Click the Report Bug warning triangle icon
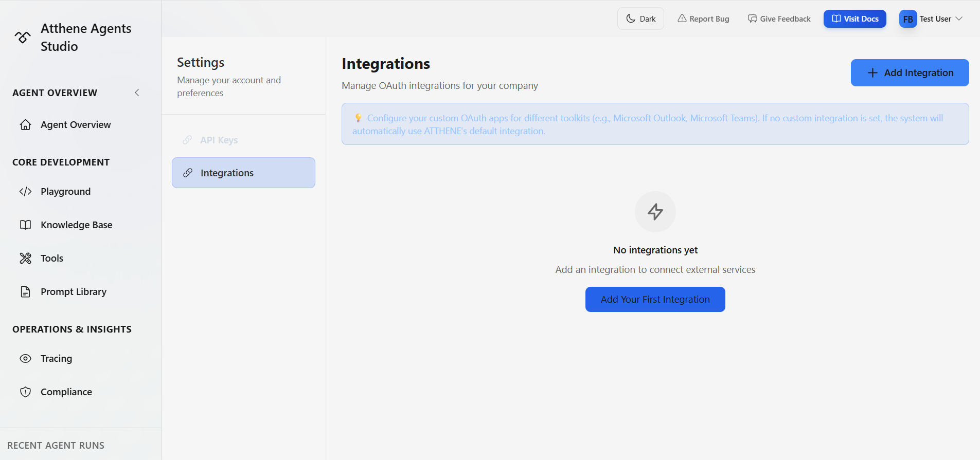The height and width of the screenshot is (460, 980). 682,19
